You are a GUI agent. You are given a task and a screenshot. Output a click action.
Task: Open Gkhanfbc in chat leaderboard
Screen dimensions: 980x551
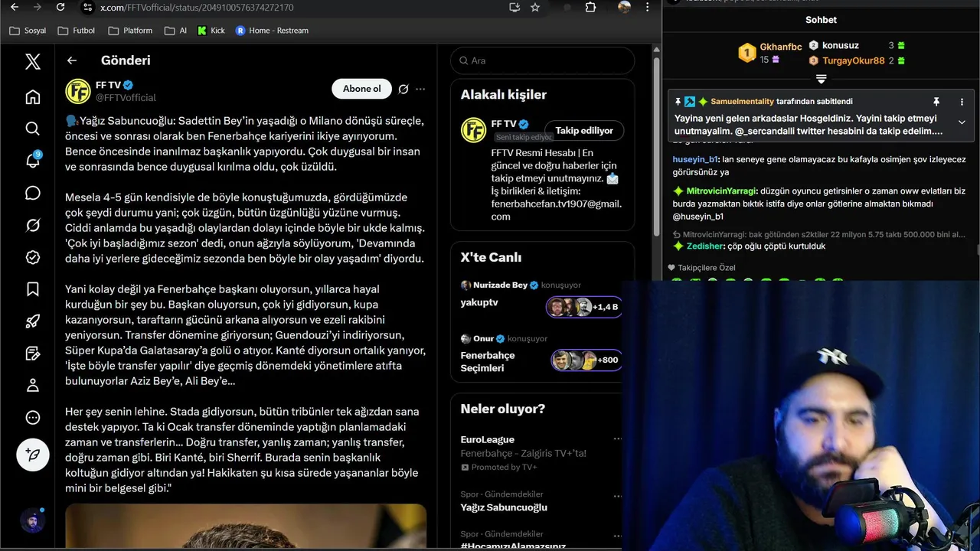coord(780,47)
